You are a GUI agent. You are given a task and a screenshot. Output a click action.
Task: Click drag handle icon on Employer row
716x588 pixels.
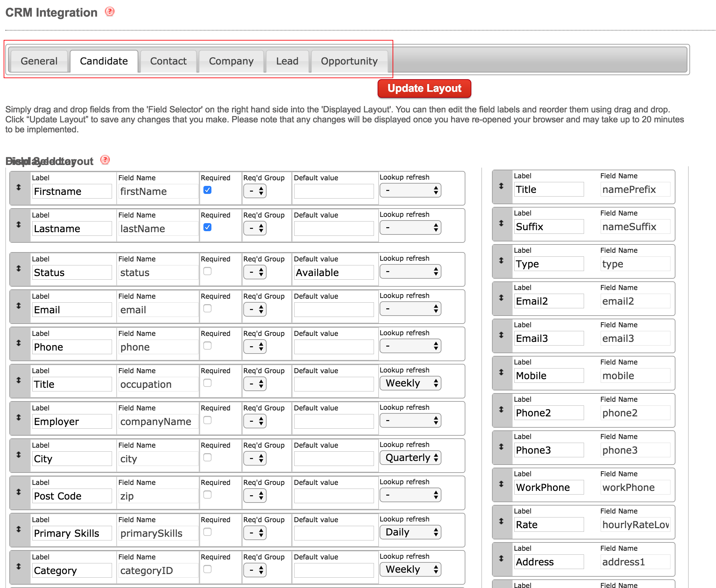(19, 417)
